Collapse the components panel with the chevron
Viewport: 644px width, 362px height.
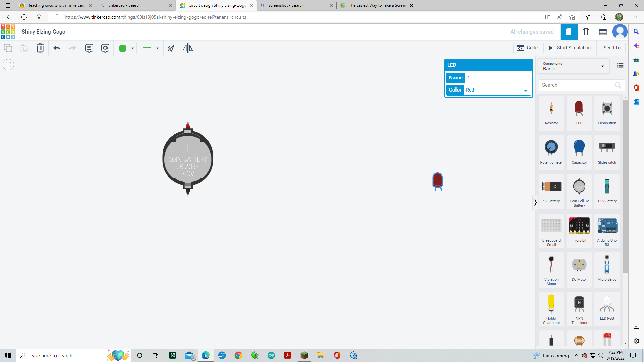pyautogui.click(x=535, y=202)
